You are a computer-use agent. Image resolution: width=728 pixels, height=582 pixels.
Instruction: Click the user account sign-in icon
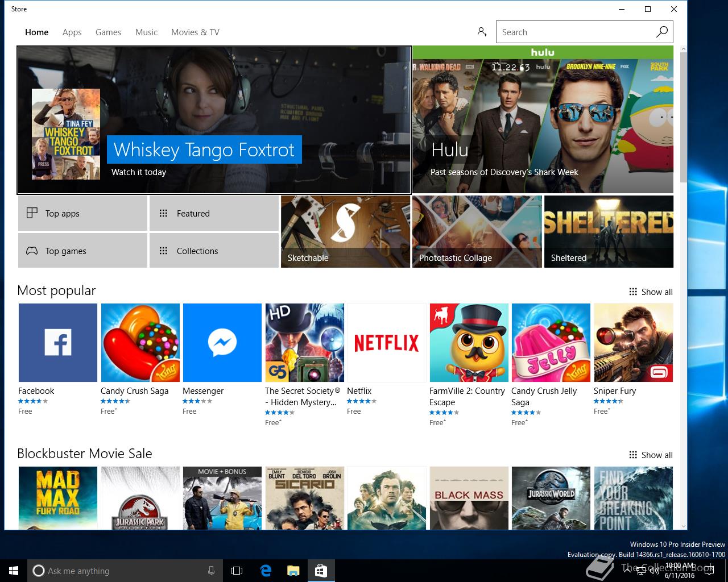click(482, 32)
